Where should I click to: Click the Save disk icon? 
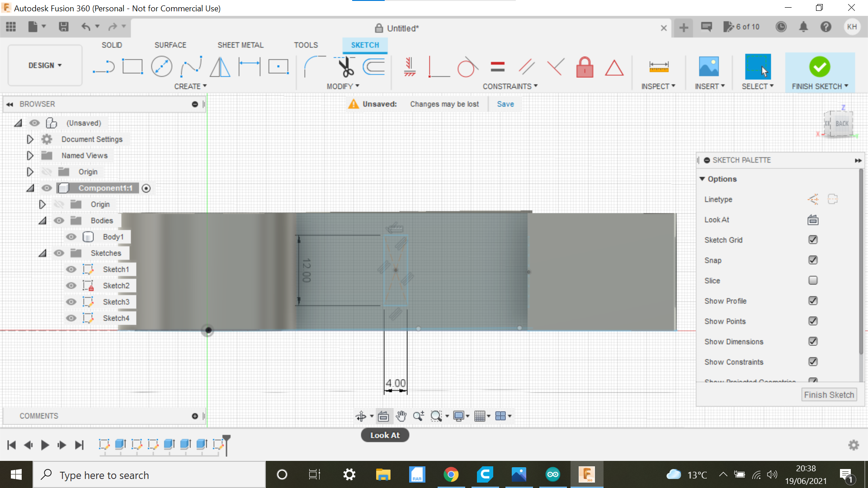click(64, 27)
